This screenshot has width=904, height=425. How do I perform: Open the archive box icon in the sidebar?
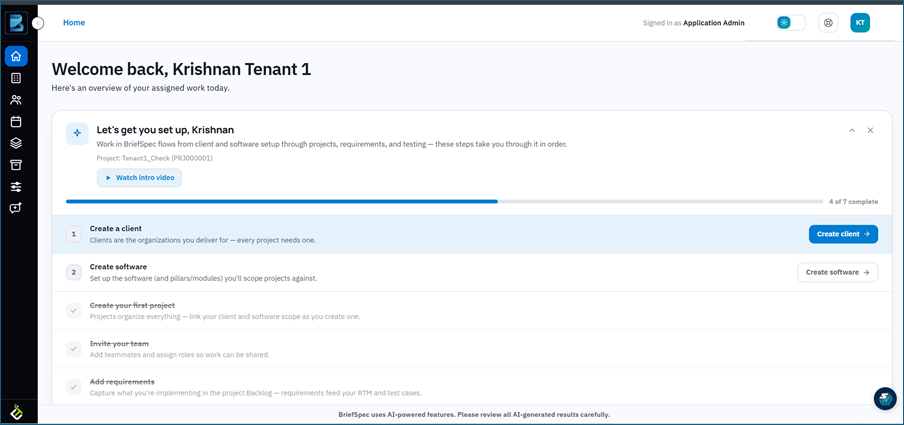pos(16,165)
